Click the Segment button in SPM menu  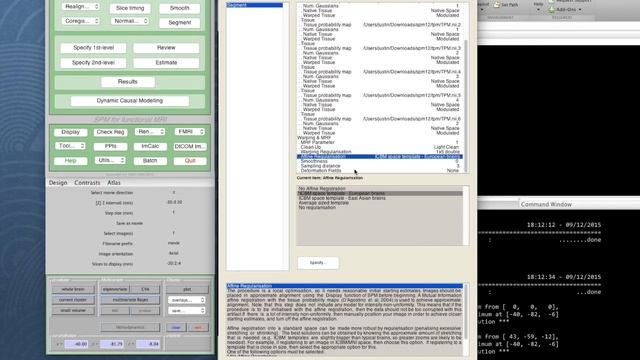(180, 22)
